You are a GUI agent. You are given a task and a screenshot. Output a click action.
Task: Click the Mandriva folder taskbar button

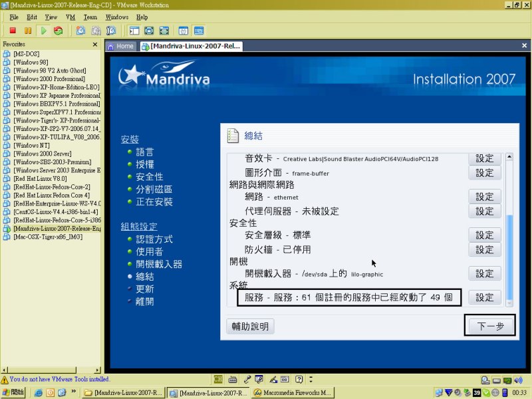(124, 393)
